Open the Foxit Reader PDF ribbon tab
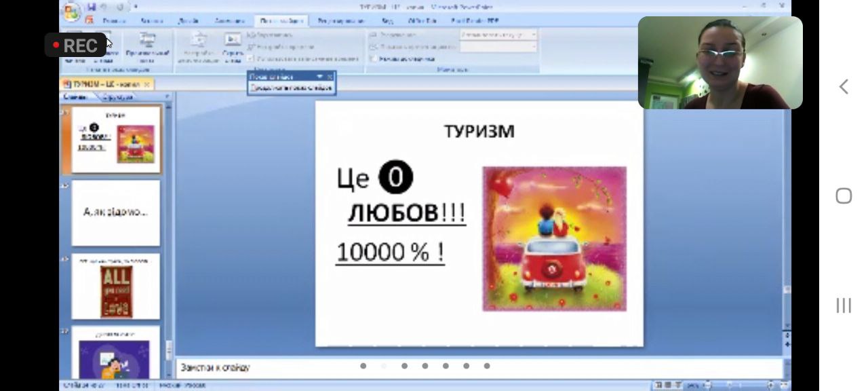The height and width of the screenshot is (391, 868). pyautogui.click(x=475, y=21)
